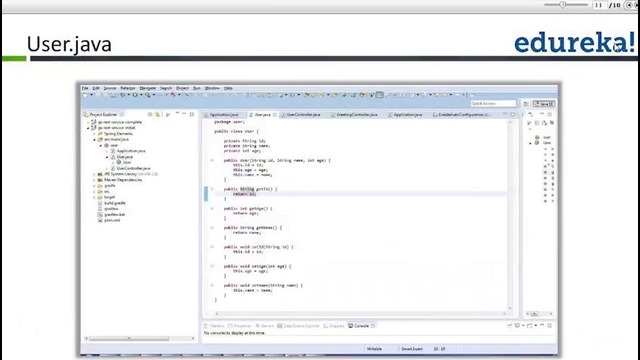Open the File menu in Eclipse
The height and width of the screenshot is (360, 640).
point(85,88)
